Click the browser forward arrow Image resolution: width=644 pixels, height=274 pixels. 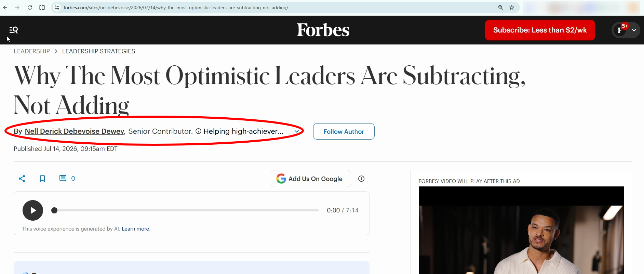[17, 8]
